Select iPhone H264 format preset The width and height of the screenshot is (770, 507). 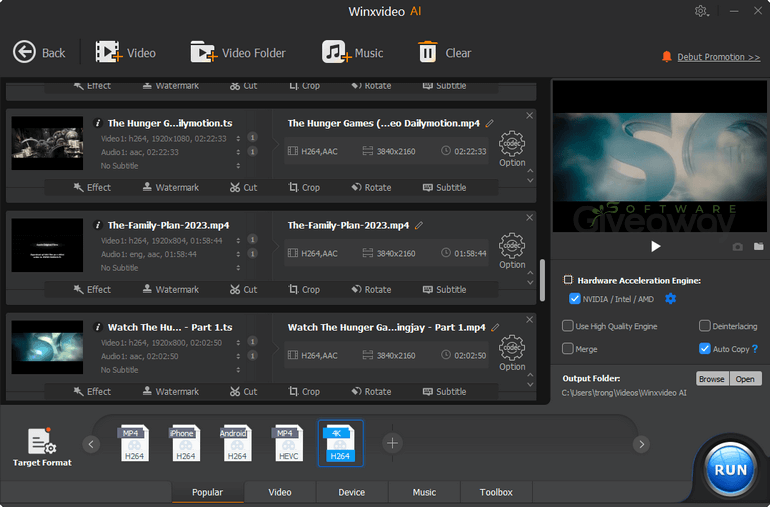point(185,443)
